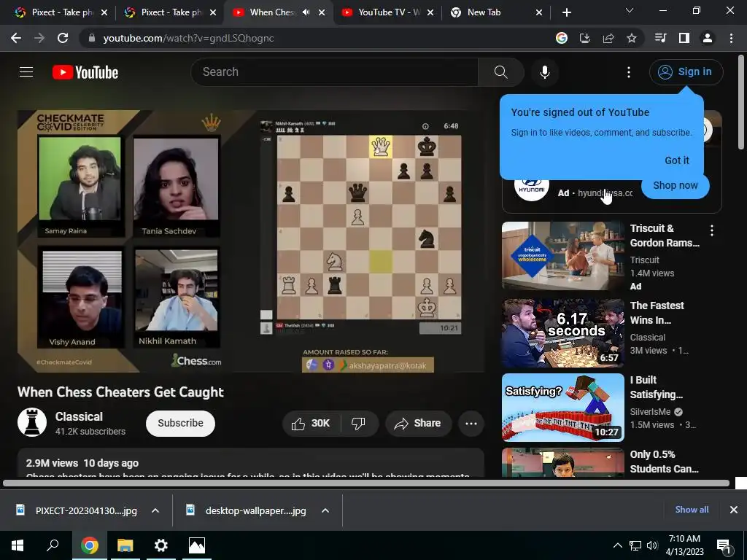
Task: Click the address bar URL
Action: 188,38
